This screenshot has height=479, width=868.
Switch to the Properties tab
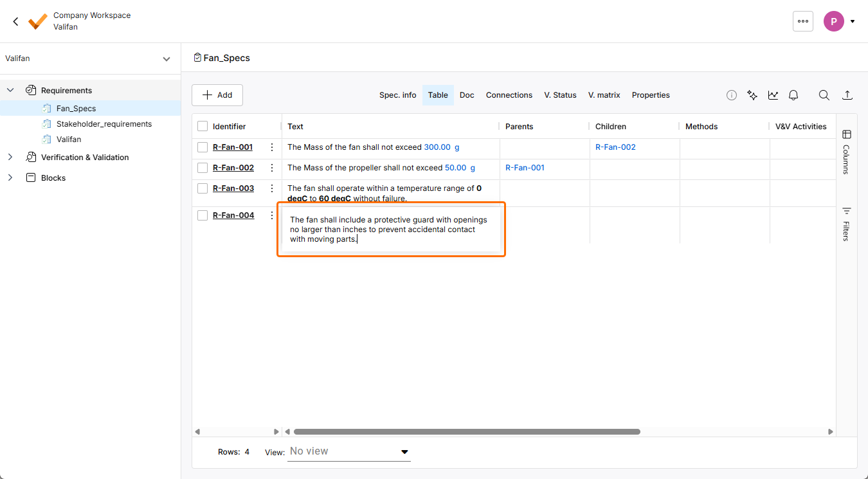coord(651,95)
